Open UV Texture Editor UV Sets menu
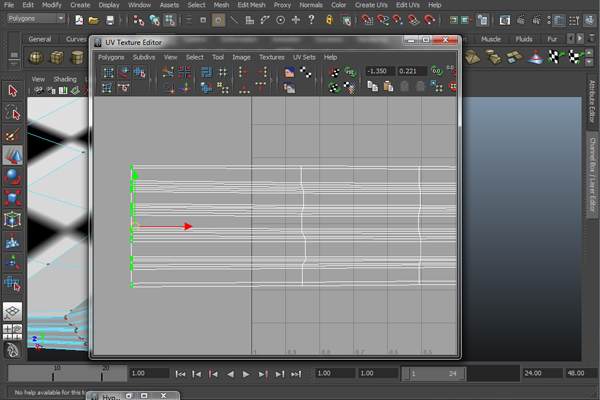Viewport: 600px width, 400px height. [304, 57]
